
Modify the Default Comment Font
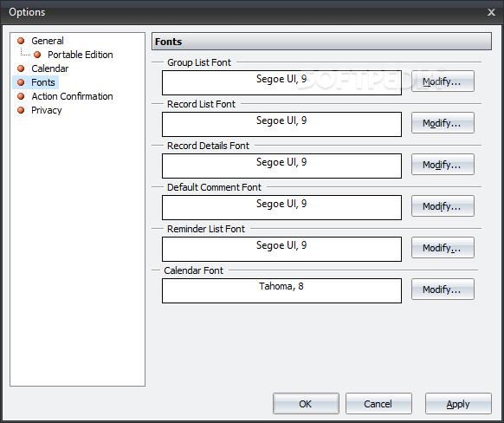point(443,206)
